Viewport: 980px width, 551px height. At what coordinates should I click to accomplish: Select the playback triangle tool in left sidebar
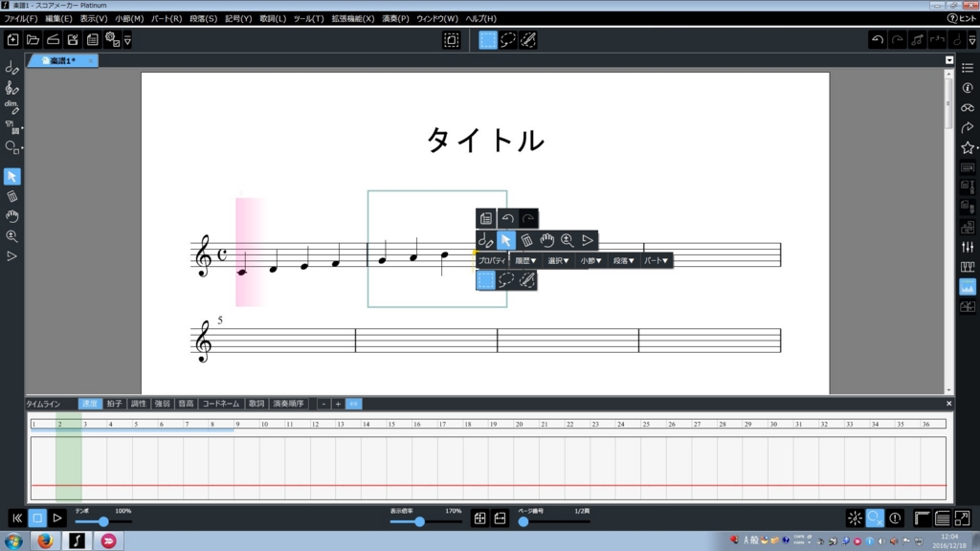tap(11, 256)
